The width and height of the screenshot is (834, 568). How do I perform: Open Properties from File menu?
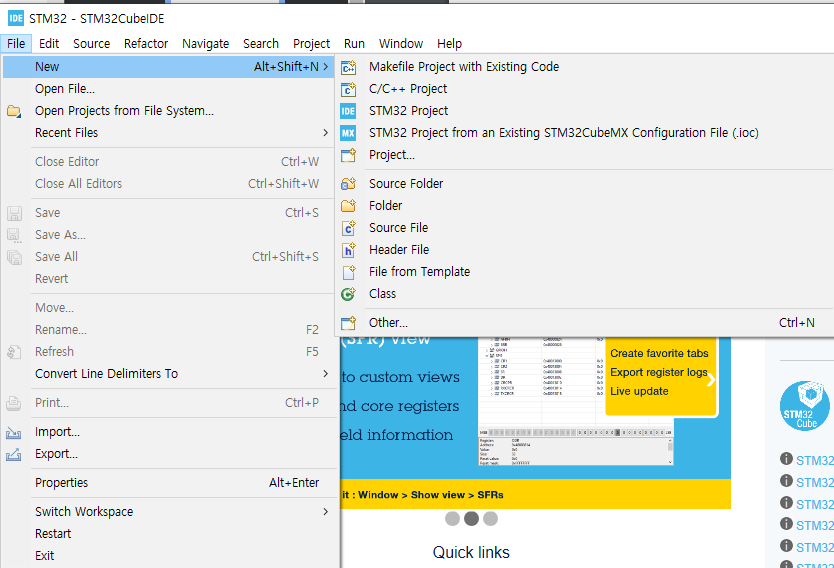click(170, 482)
